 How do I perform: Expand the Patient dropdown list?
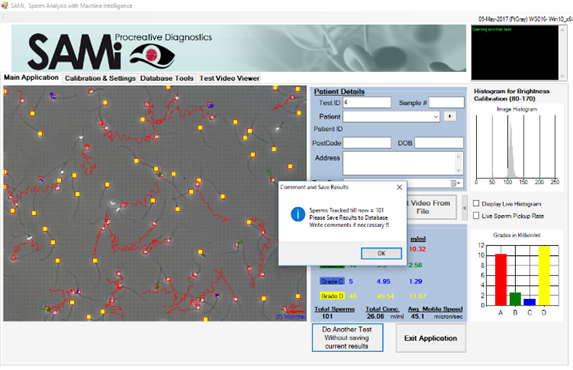[x=436, y=117]
